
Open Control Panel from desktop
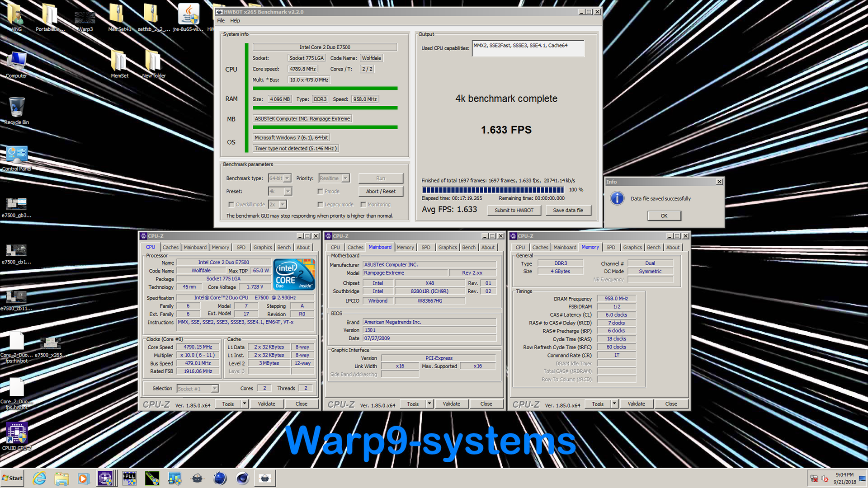(16, 158)
